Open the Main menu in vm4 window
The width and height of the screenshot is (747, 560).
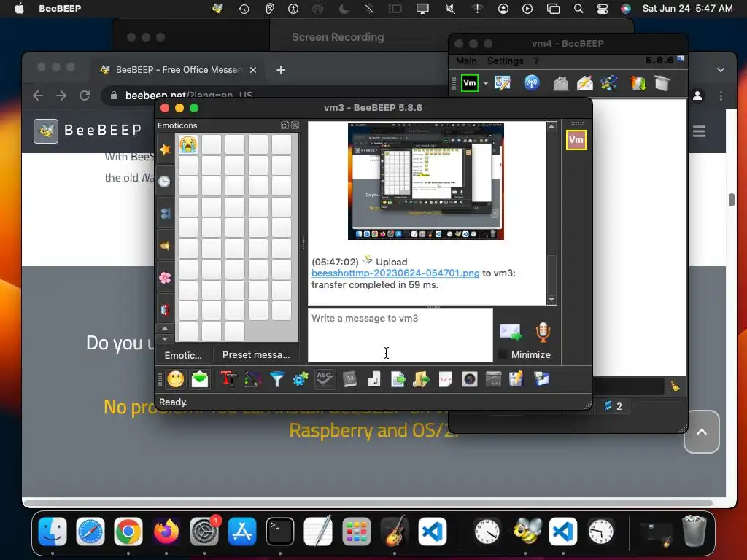click(466, 61)
